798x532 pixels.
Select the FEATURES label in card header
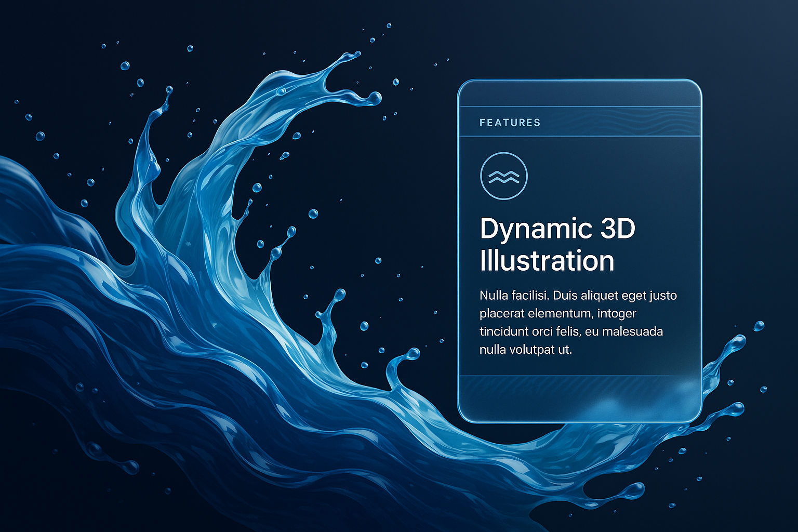[510, 123]
